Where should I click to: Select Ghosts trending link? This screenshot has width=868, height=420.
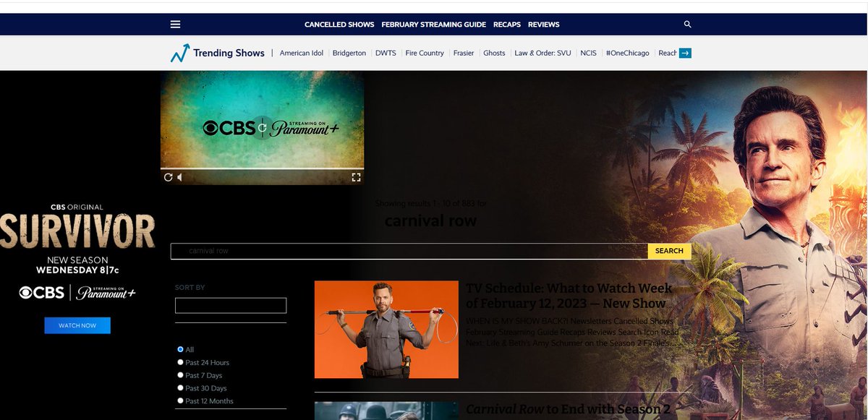[x=494, y=53]
